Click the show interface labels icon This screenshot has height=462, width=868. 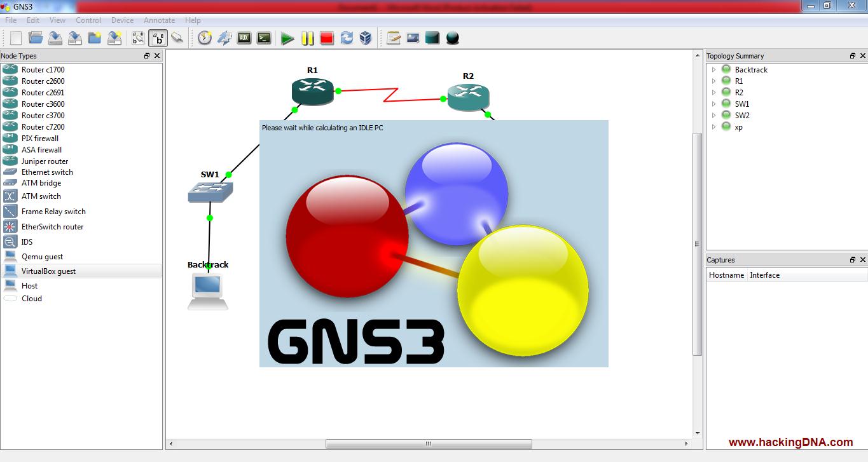pos(138,38)
